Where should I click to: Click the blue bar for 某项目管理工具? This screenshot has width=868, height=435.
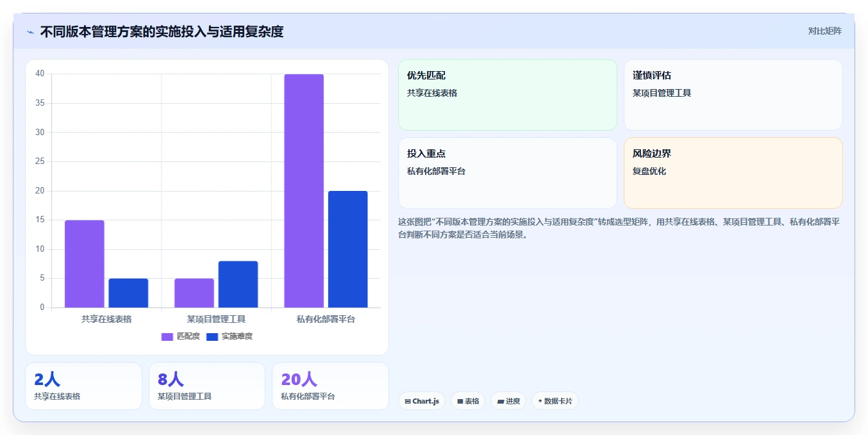(238, 284)
